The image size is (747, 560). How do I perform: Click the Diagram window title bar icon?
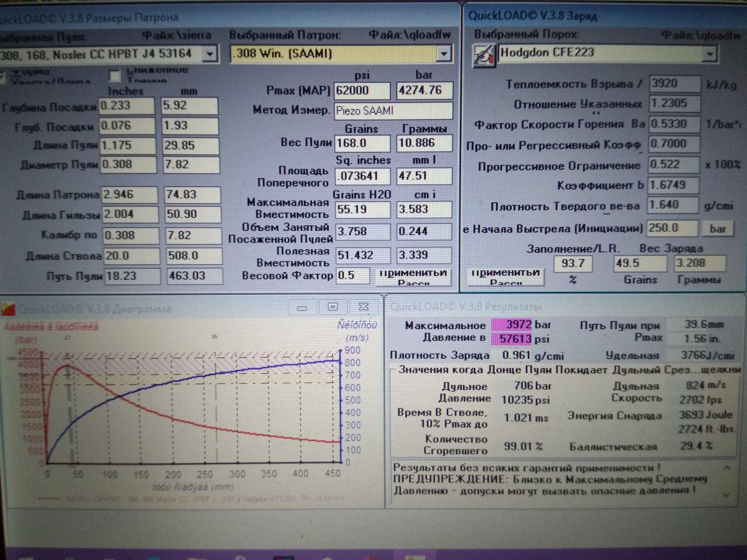click(x=8, y=308)
